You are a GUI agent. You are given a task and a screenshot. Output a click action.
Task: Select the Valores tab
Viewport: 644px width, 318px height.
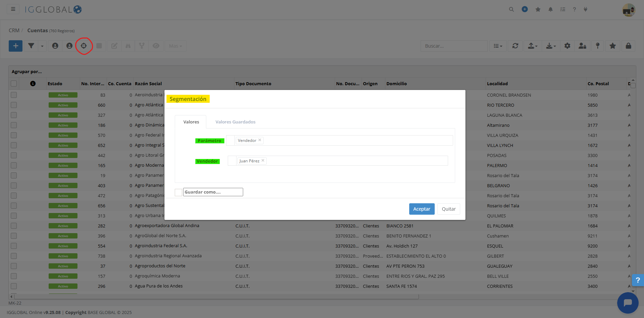coord(191,122)
